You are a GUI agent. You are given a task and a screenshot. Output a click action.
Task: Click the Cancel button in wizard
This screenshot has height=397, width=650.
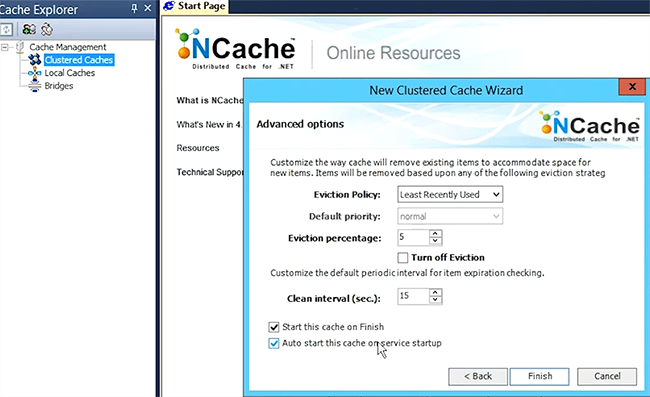click(607, 376)
